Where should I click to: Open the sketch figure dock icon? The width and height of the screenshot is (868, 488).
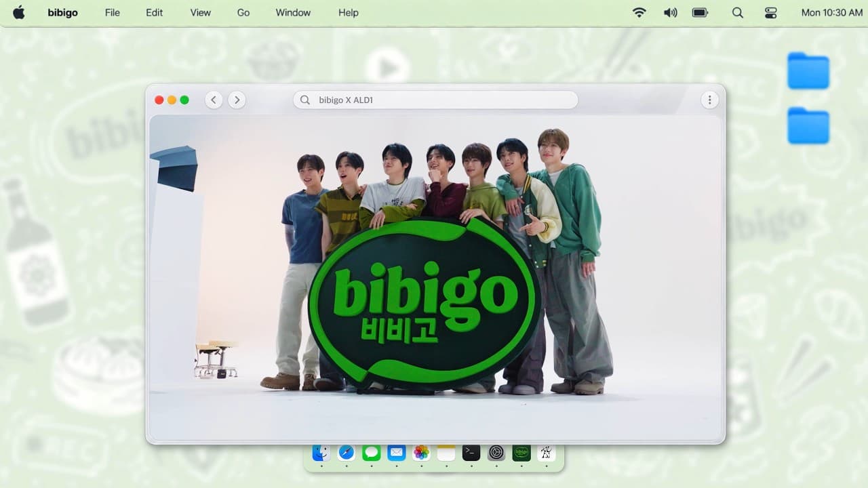(x=547, y=452)
